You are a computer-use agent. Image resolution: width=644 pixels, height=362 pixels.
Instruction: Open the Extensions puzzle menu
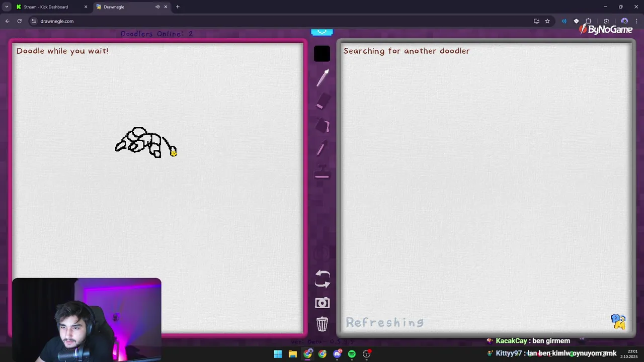tap(589, 21)
